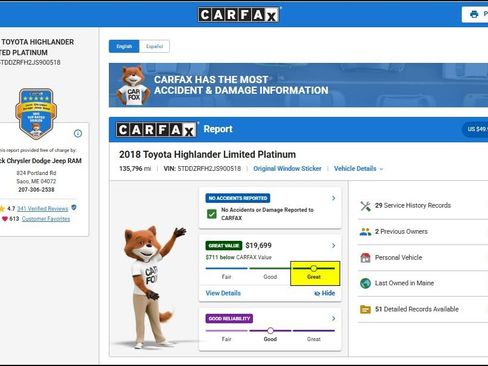Click the heart favorites icon

[5, 219]
